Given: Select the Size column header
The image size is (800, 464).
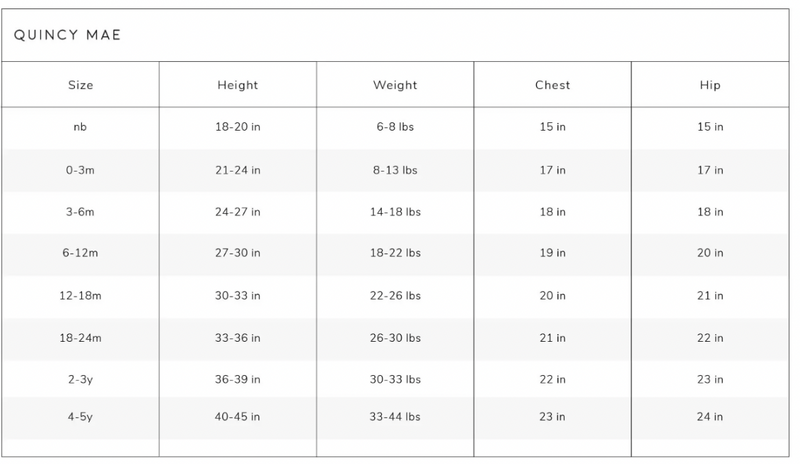Looking at the screenshot, I should click(80, 85).
